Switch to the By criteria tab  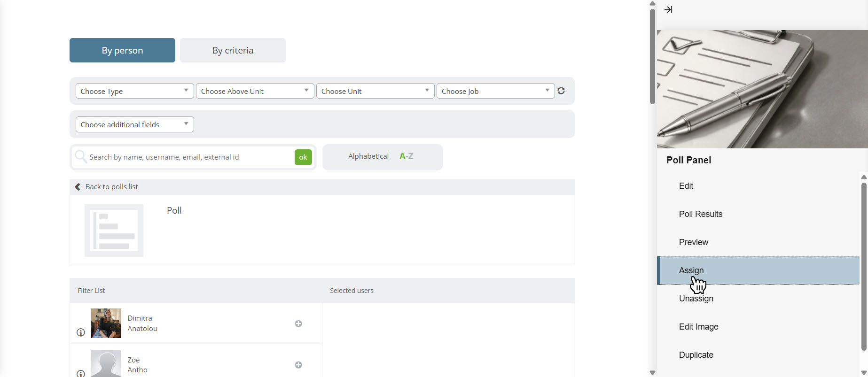pyautogui.click(x=233, y=50)
